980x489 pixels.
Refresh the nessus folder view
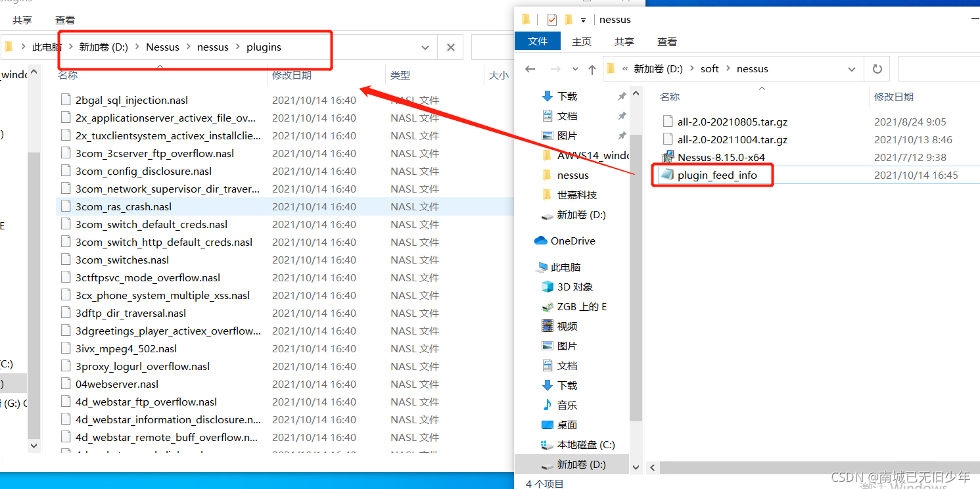point(877,69)
